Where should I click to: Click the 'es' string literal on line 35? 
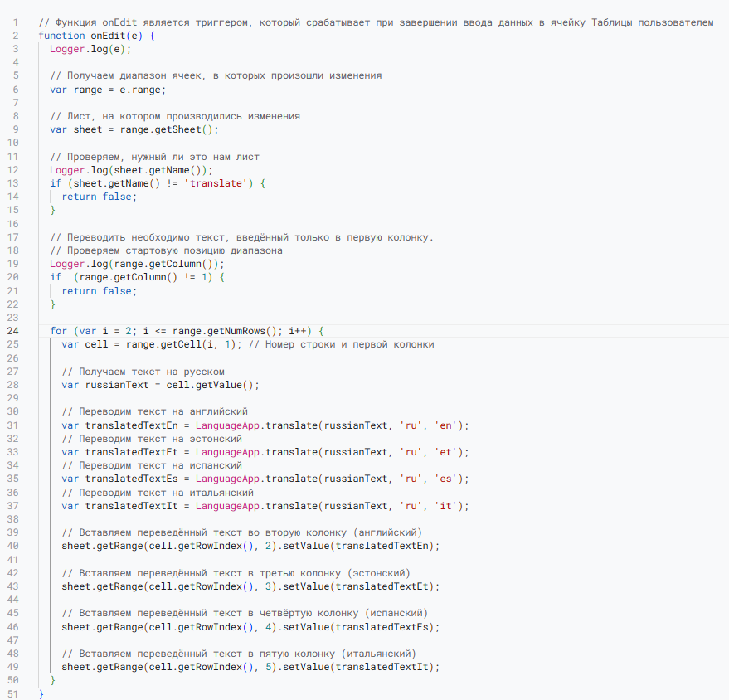pyautogui.click(x=445, y=479)
